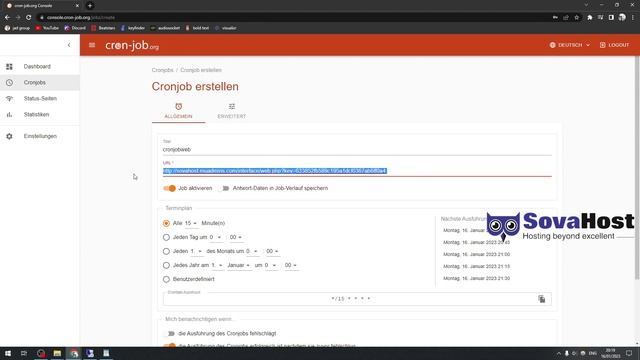
Task: Click the Titel field containing cronjobweb
Action: click(x=357, y=149)
